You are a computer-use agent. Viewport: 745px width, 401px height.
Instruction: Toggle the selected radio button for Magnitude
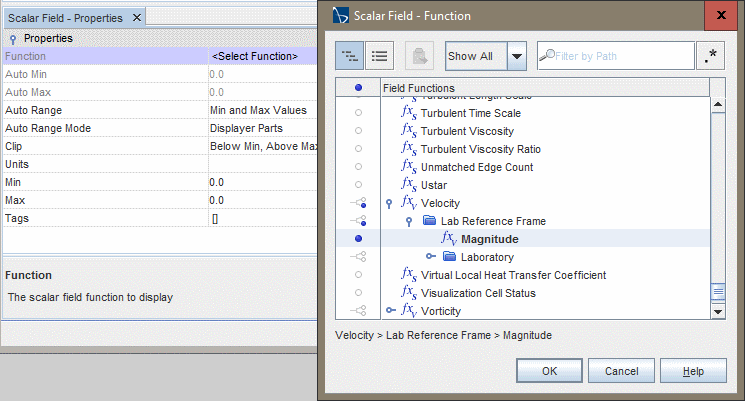[358, 239]
